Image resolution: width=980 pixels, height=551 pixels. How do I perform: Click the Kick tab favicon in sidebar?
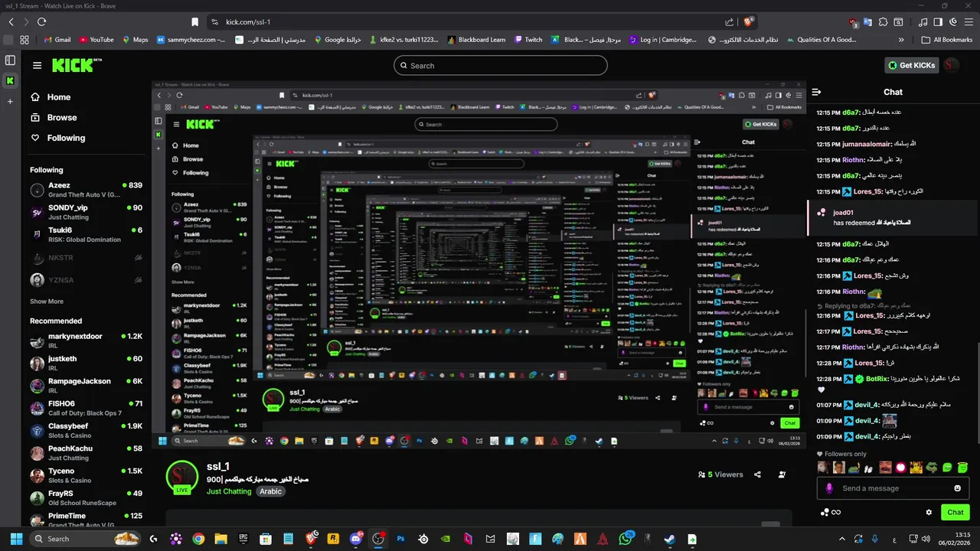coord(10,80)
